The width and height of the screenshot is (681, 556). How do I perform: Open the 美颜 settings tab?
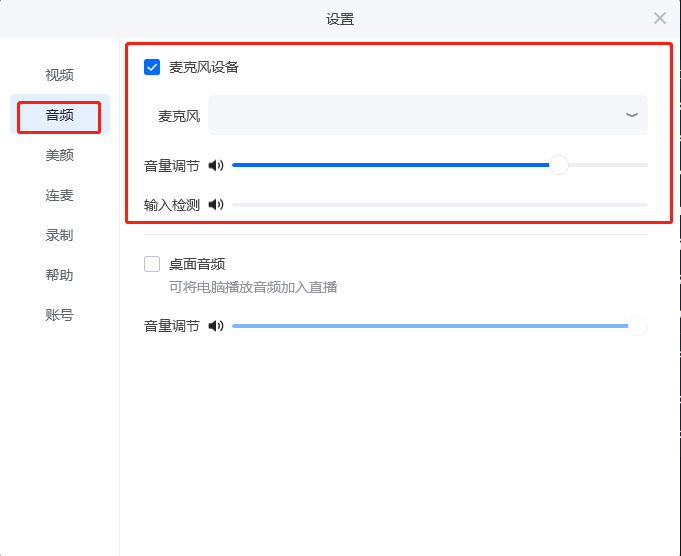pos(60,155)
